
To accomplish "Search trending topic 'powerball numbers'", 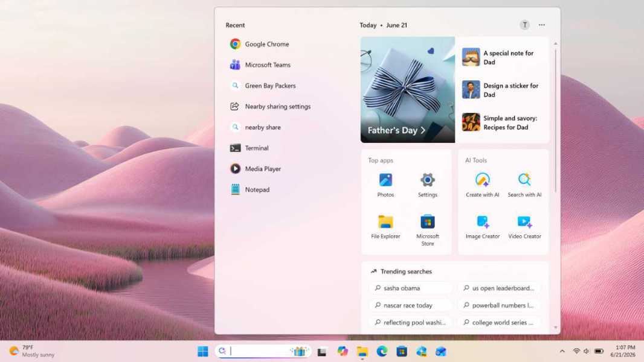I will 499,305.
